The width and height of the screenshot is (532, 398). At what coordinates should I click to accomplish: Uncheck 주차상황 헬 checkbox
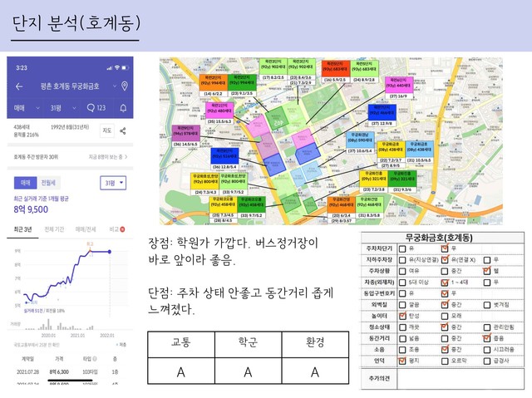pos(487,271)
